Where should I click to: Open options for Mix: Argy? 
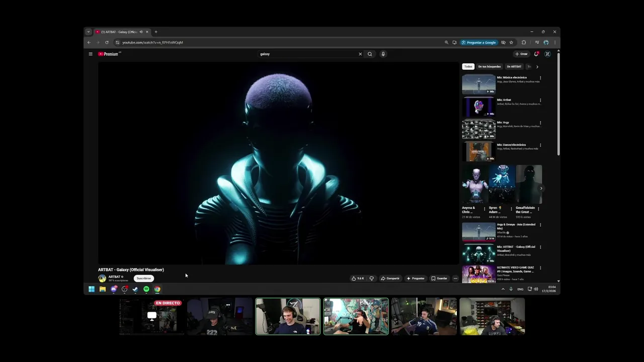pyautogui.click(x=540, y=123)
